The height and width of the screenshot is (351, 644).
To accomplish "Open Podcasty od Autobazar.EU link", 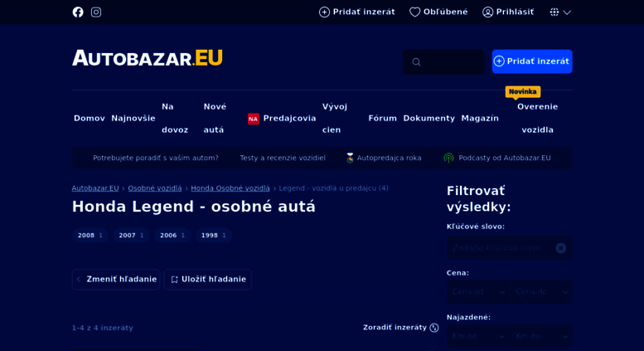I will [497, 158].
